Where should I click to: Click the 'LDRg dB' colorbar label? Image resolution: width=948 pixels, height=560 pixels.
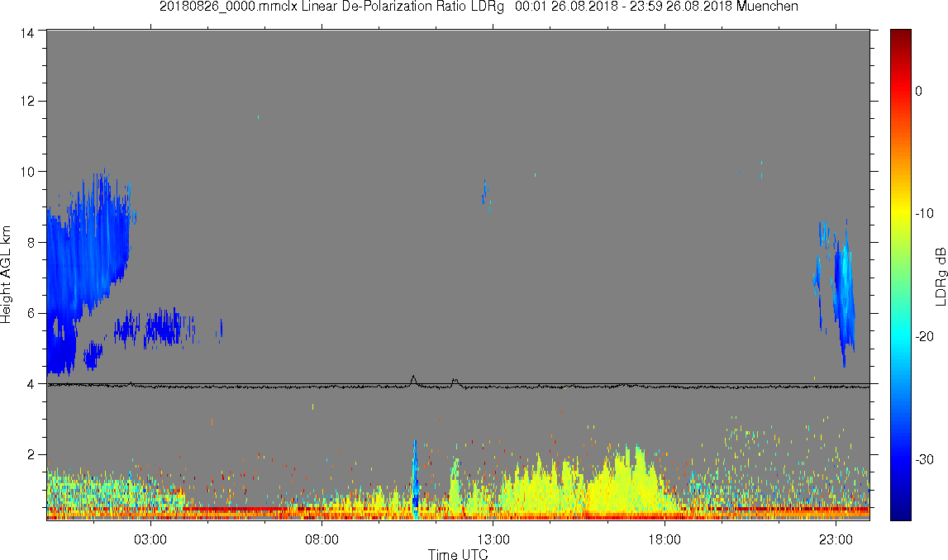click(941, 276)
